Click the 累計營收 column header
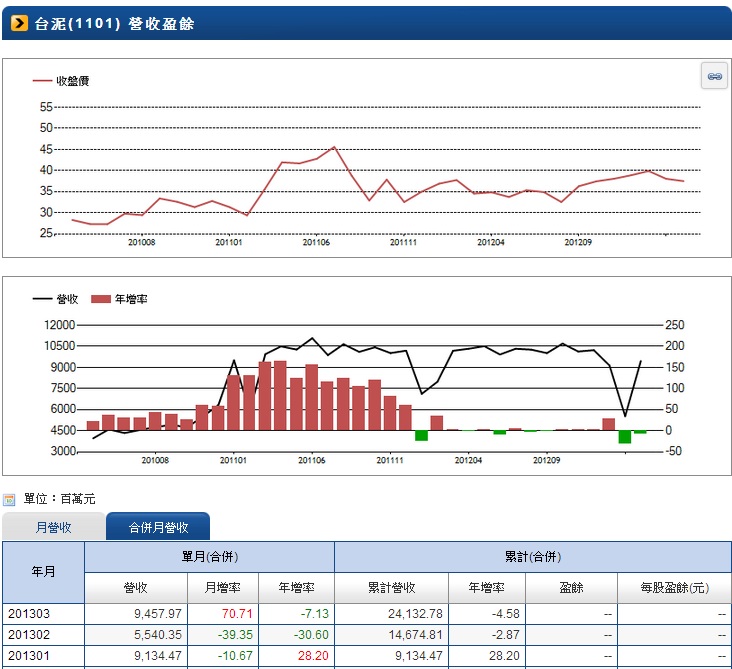This screenshot has width=732, height=669. click(392, 587)
